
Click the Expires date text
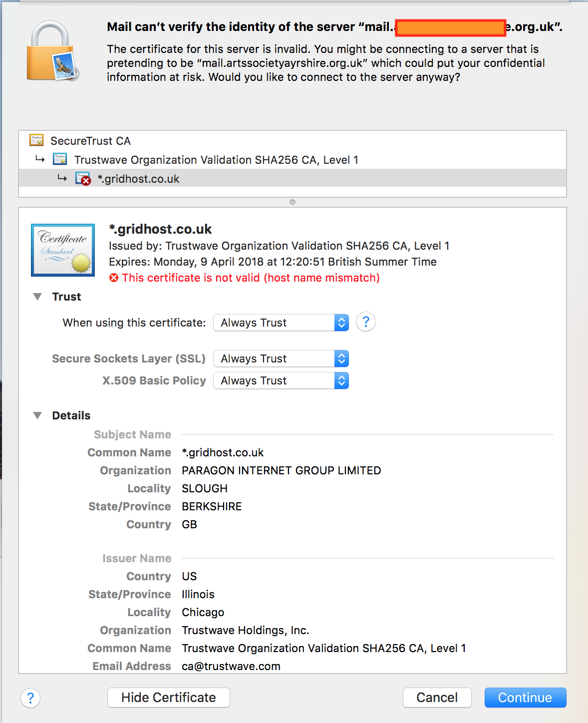(x=273, y=262)
